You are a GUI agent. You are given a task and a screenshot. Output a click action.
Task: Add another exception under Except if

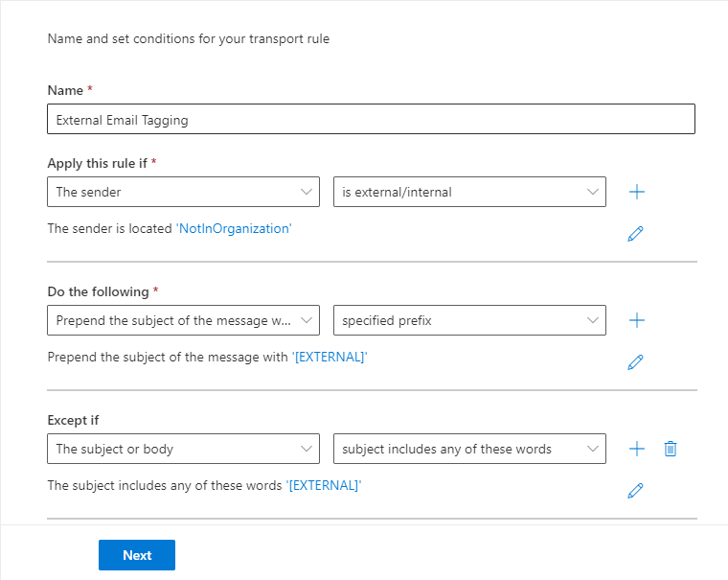pos(637,449)
